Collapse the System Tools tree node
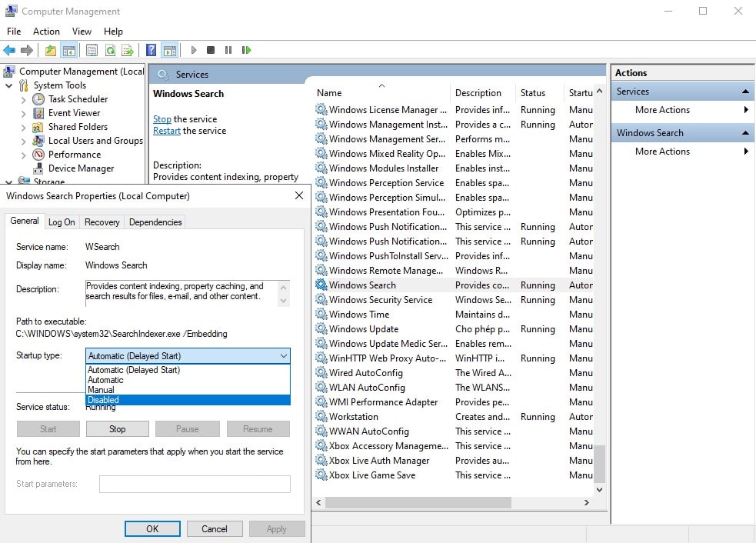 point(8,85)
